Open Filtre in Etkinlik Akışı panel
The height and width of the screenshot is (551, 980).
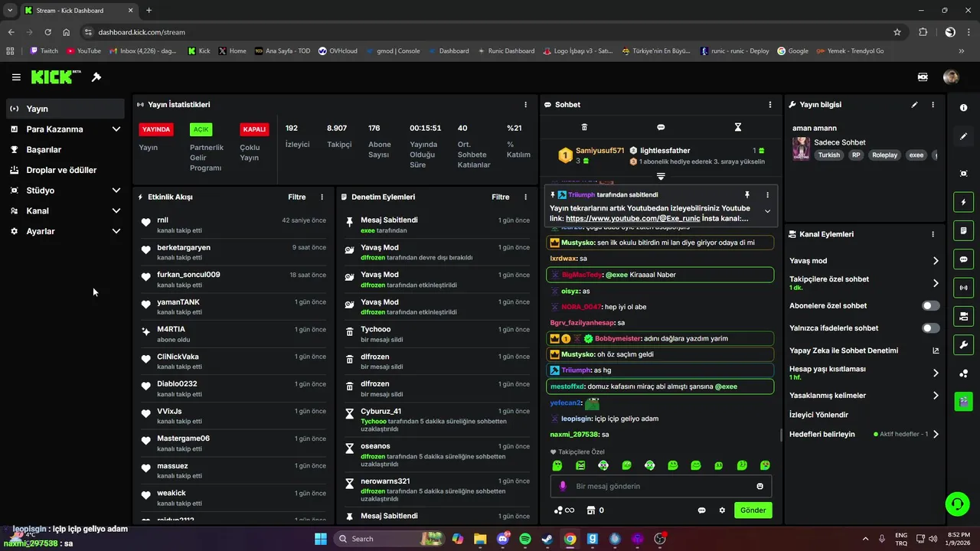click(x=297, y=197)
